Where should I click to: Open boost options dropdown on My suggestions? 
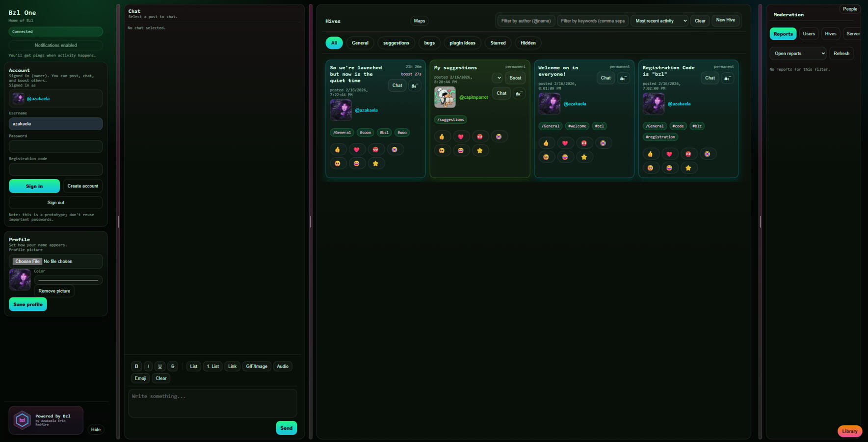[497, 78]
